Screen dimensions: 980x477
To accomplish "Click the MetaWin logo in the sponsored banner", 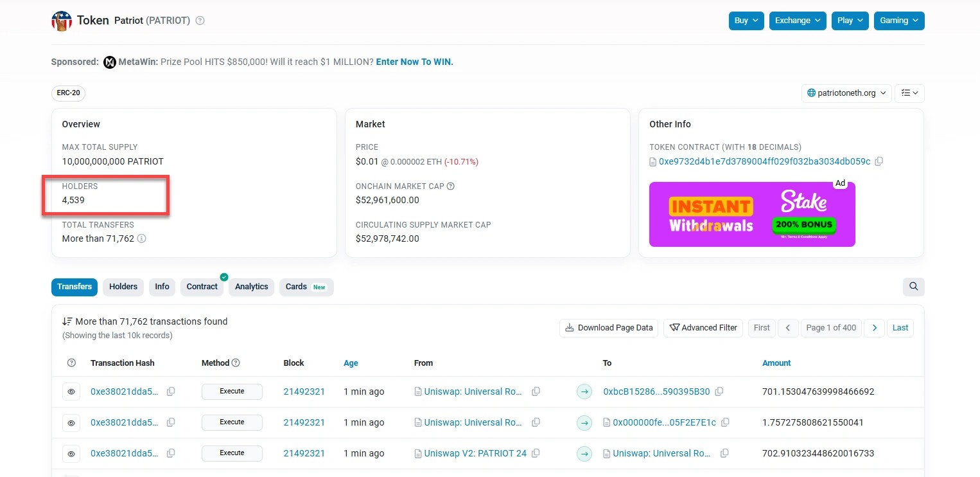I will (109, 62).
